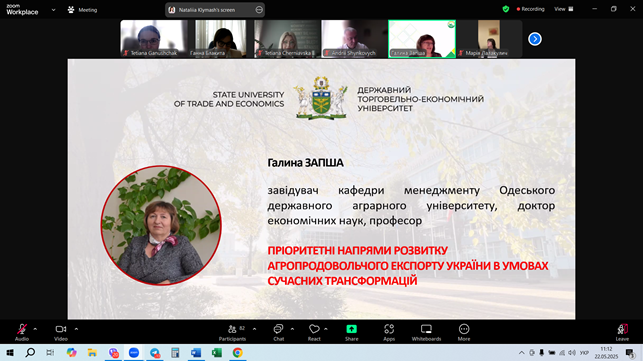The image size is (643, 361).
Task: Toggle the green shield encryption icon
Action: (x=506, y=9)
